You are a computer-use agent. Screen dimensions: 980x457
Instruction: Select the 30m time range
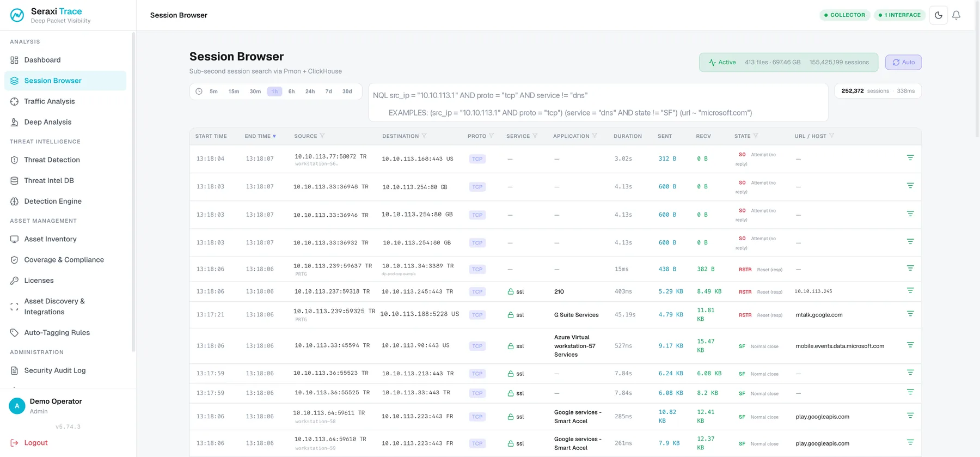[255, 92]
